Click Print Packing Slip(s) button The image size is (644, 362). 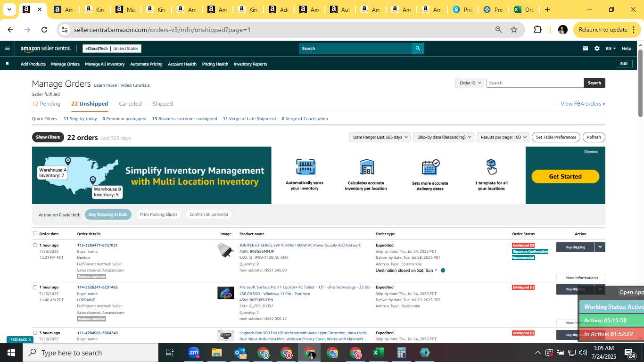pyautogui.click(x=158, y=214)
